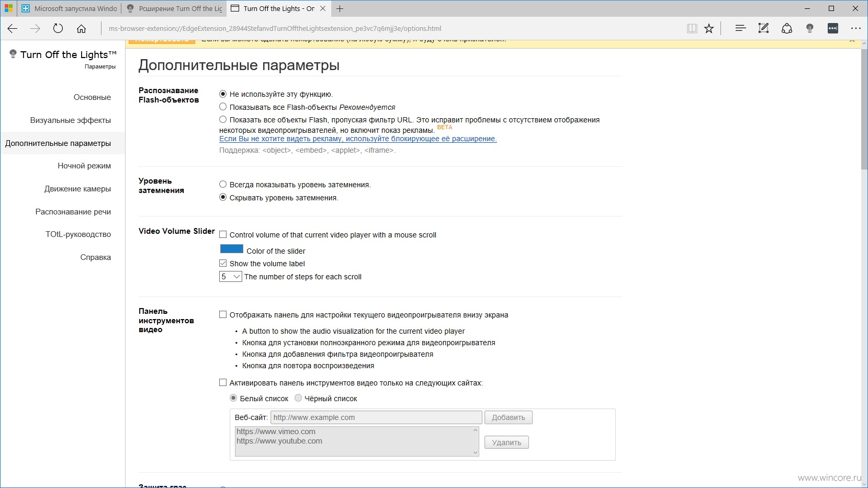Click the Turn Off the Lights lamp icon
The image size is (868, 488).
[809, 29]
